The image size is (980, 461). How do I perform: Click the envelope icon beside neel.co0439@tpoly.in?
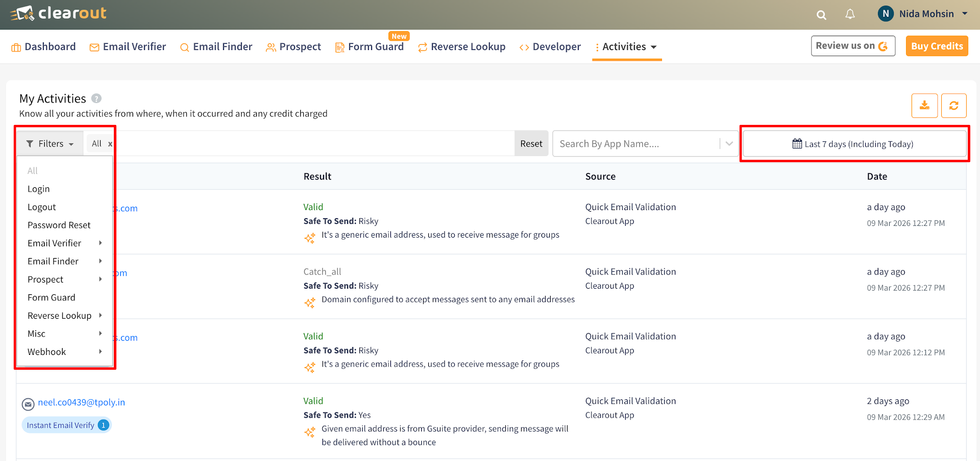[x=28, y=404]
